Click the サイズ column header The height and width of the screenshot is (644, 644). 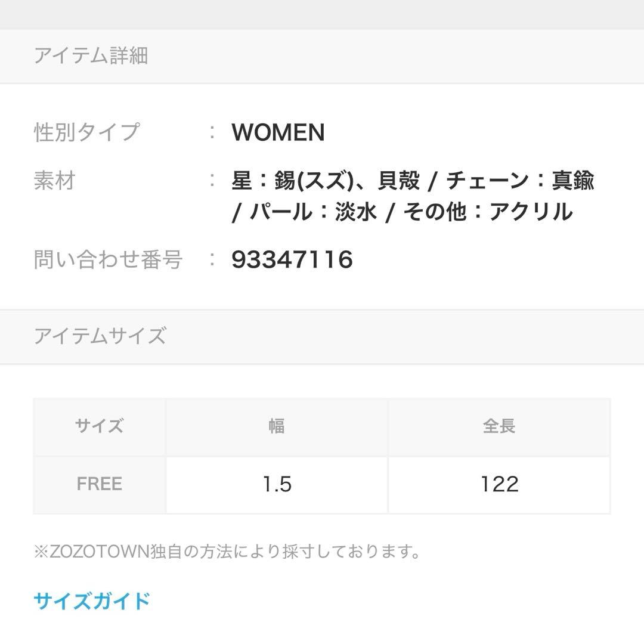(x=100, y=426)
